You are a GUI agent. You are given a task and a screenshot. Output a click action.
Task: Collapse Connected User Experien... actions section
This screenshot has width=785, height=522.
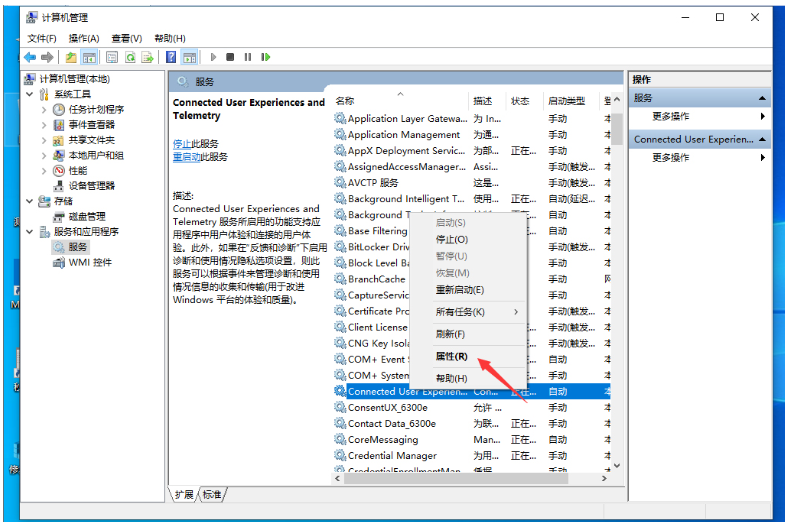[762, 139]
